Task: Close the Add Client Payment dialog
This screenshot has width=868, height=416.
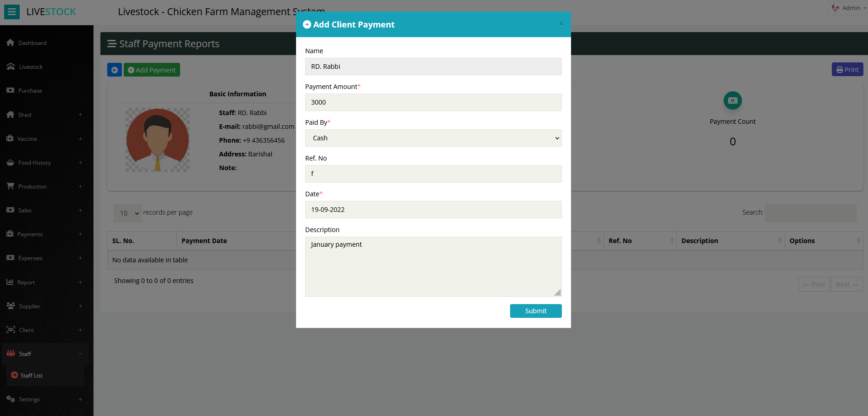Action: pyautogui.click(x=561, y=24)
